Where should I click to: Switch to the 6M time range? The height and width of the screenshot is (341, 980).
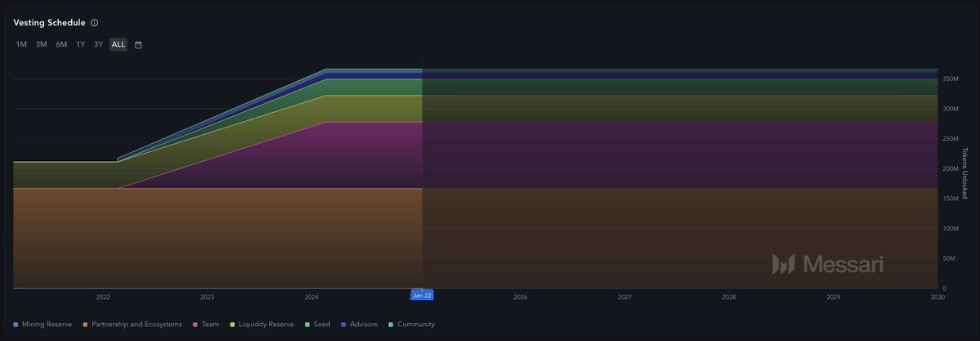click(61, 44)
